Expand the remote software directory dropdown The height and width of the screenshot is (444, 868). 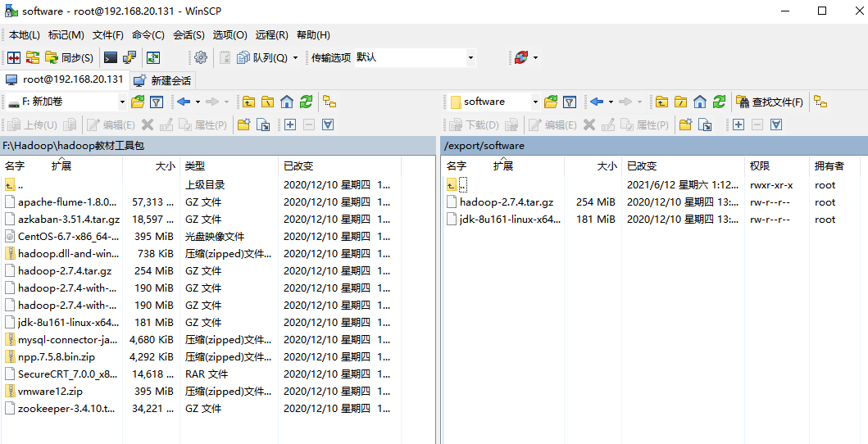(534, 102)
